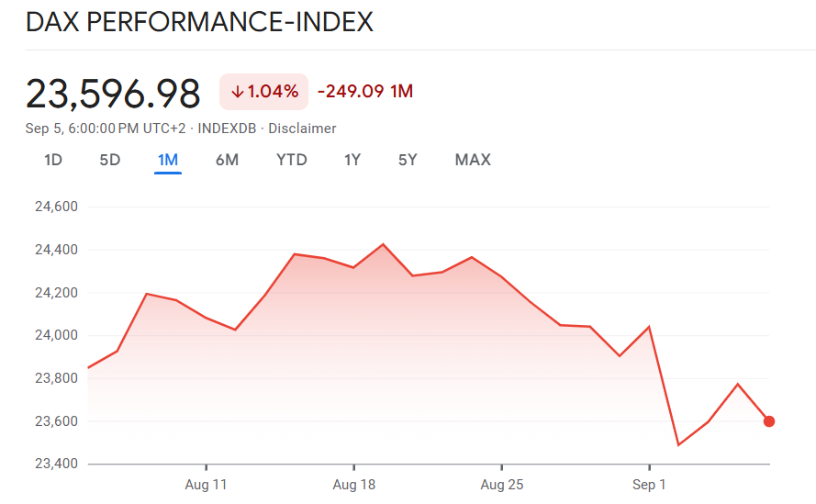The height and width of the screenshot is (504, 816).
Task: Click the DAX PERFORMANCE-INDEX title
Action: click(199, 23)
